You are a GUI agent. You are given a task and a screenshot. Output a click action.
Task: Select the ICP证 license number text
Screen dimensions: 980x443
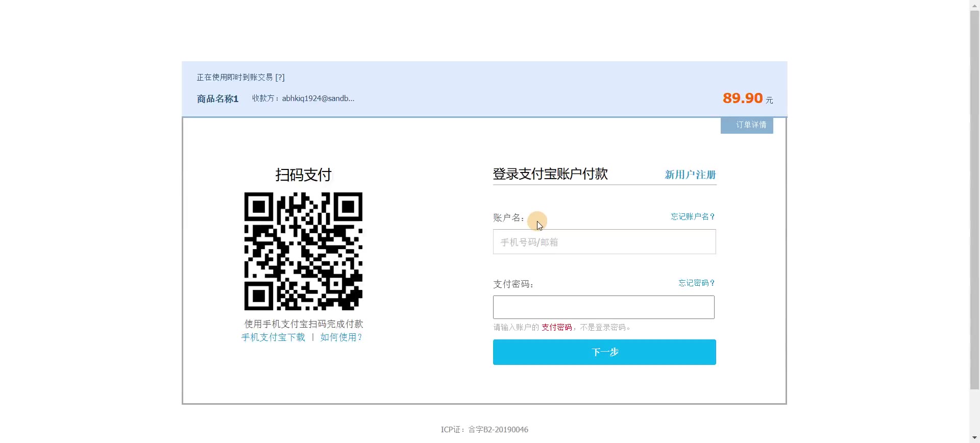[484, 430]
